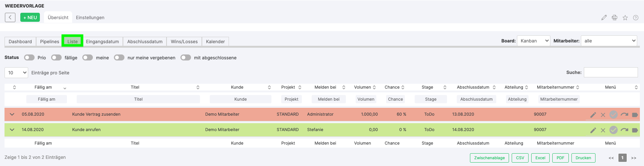Click the Suche search input field

pos(611,72)
